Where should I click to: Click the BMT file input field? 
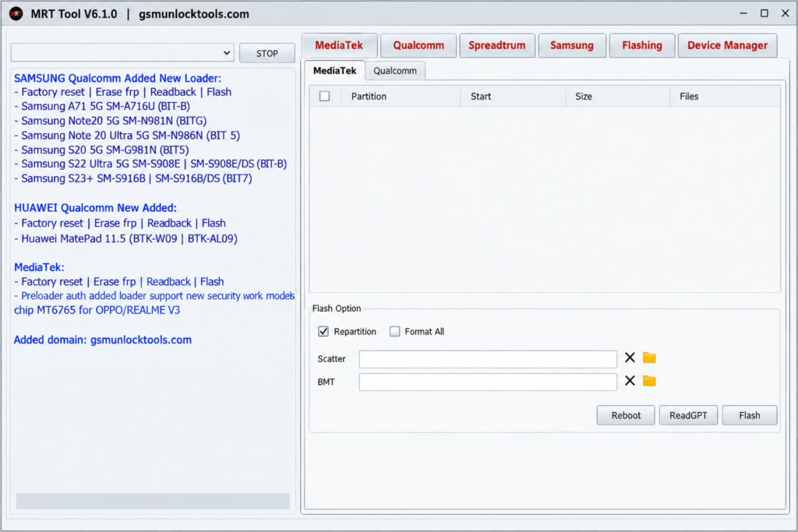tap(488, 382)
